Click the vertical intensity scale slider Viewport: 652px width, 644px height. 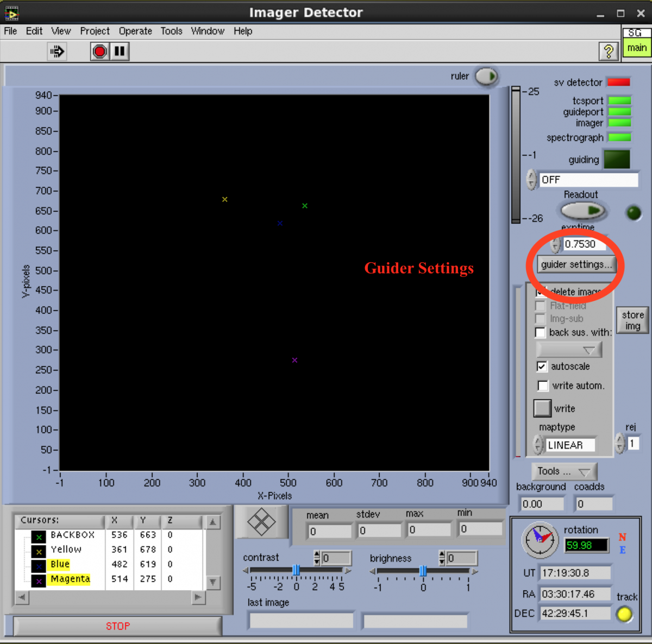click(x=516, y=155)
